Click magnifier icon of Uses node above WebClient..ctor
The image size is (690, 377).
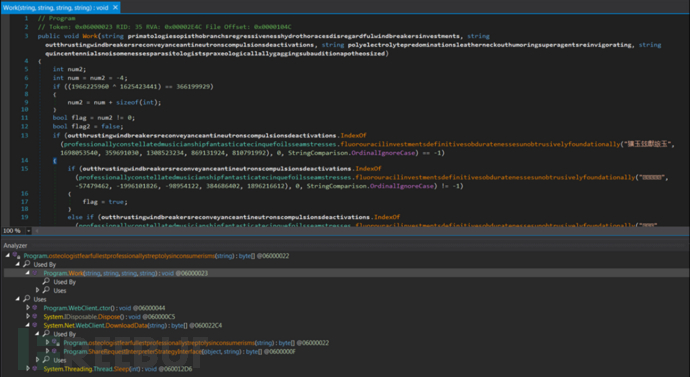point(26,299)
